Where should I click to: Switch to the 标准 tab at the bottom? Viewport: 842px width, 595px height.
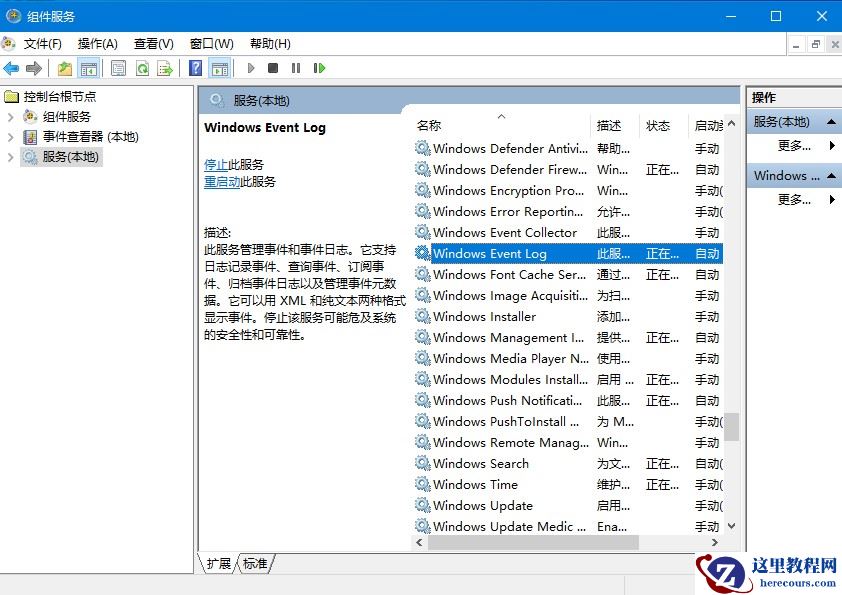tap(254, 563)
